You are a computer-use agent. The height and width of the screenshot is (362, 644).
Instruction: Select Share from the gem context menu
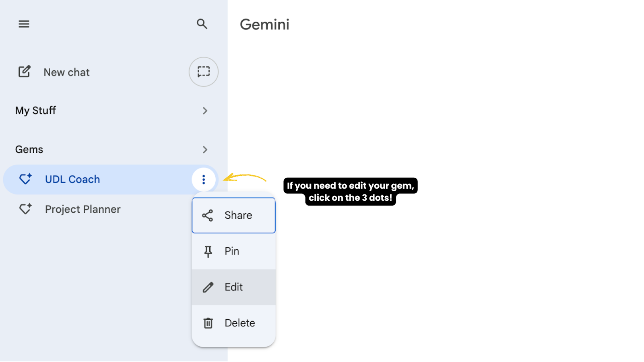[x=233, y=216]
